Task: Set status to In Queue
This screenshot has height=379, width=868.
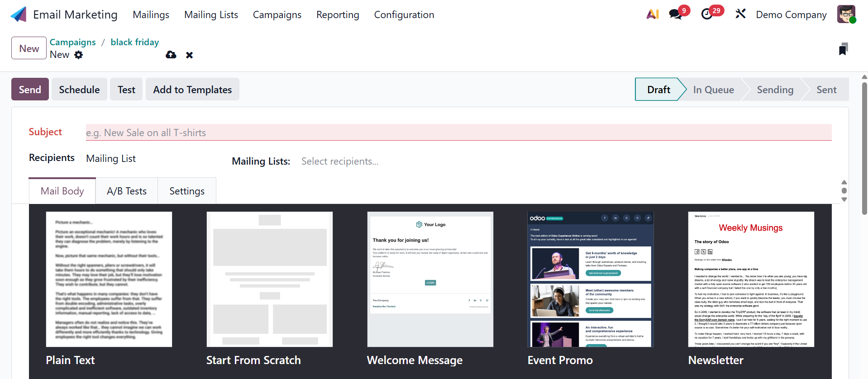Action: (x=713, y=90)
